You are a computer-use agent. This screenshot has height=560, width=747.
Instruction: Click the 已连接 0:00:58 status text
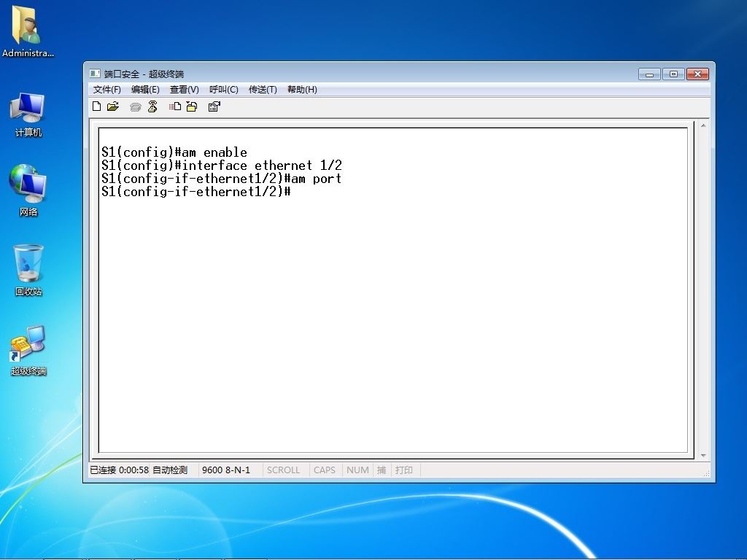click(x=119, y=470)
